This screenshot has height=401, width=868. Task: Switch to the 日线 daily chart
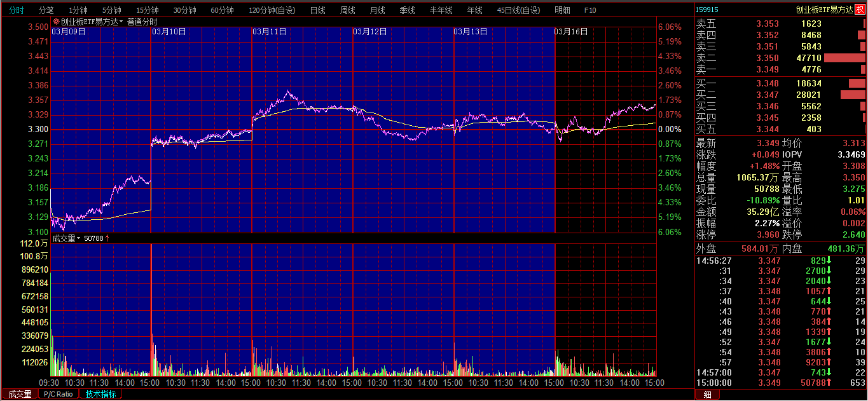pyautogui.click(x=317, y=10)
